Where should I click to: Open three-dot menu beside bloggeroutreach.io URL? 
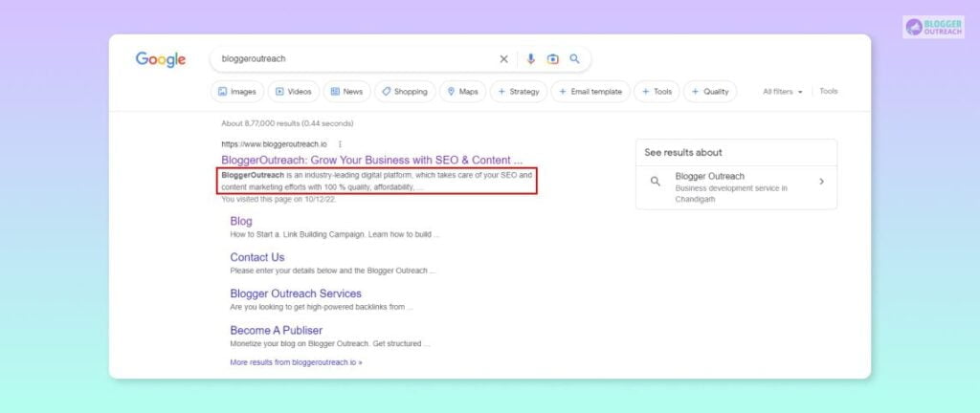[x=340, y=144]
